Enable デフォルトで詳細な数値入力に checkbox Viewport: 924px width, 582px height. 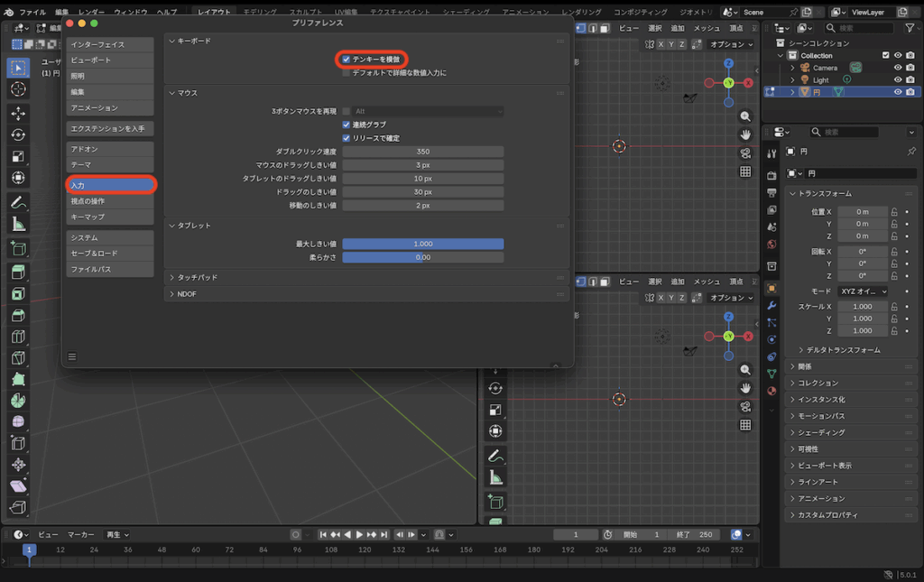coord(346,72)
